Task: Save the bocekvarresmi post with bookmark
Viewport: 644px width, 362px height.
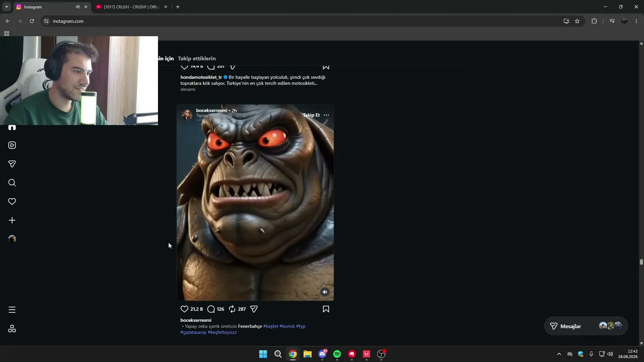Action: pyautogui.click(x=326, y=309)
